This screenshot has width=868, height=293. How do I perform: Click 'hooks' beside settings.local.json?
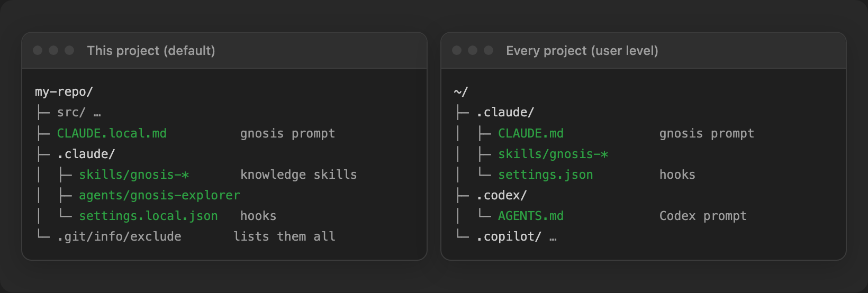point(258,216)
